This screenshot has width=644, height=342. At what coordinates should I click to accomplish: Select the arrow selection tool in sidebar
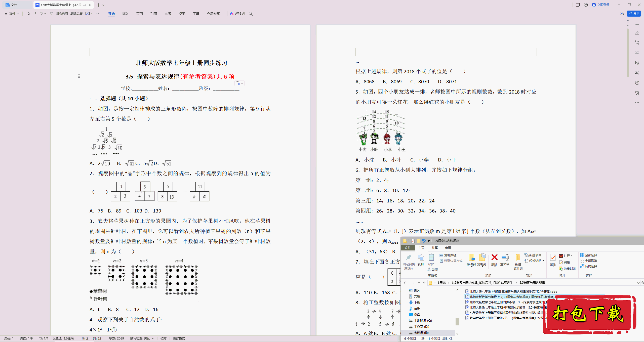[637, 42]
